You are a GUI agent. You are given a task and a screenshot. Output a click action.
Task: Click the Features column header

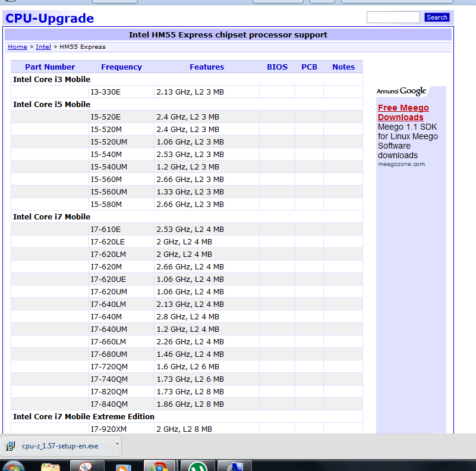207,67
